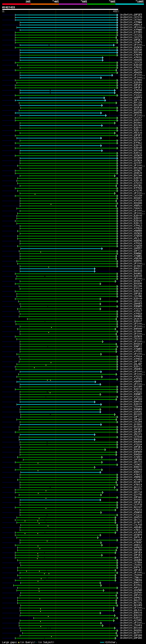Click UniRef100_Q9FQF0 hit name

coord(131,85)
